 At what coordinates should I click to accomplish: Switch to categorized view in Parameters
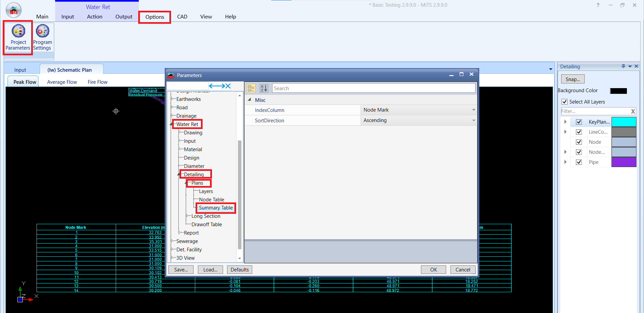tap(251, 88)
